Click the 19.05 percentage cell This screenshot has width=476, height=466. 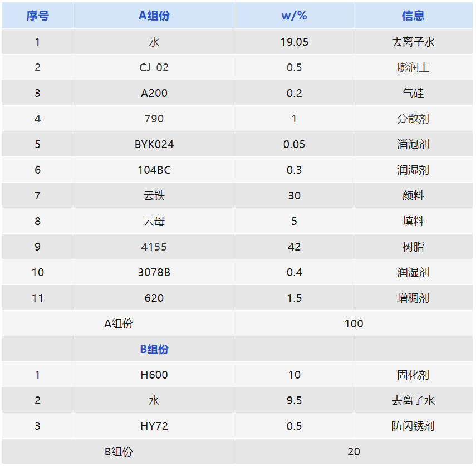[x=294, y=42]
